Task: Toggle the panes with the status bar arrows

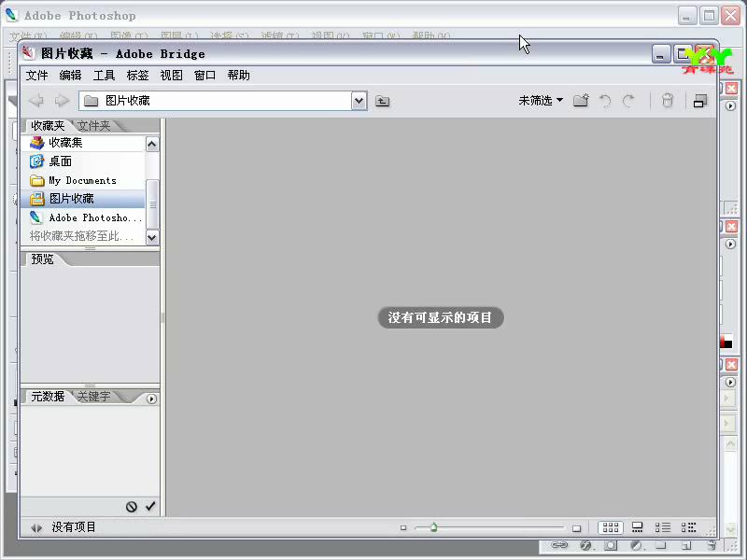Action: click(x=36, y=527)
